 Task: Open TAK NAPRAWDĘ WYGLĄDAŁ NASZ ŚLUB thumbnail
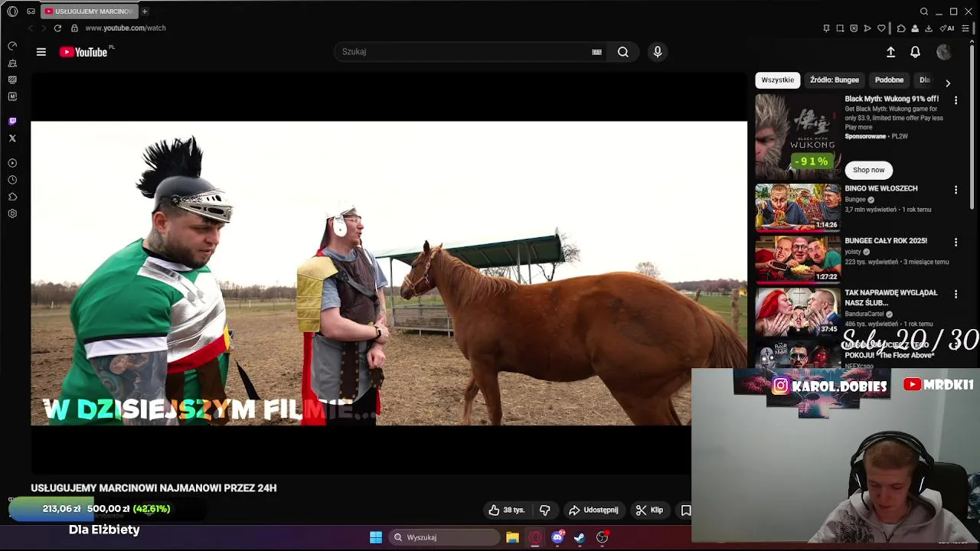[798, 311]
